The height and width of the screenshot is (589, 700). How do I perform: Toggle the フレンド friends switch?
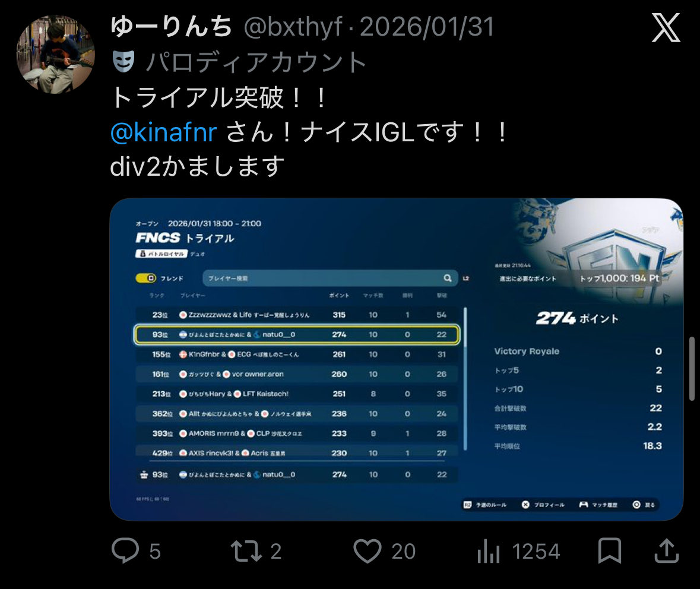[x=145, y=278]
